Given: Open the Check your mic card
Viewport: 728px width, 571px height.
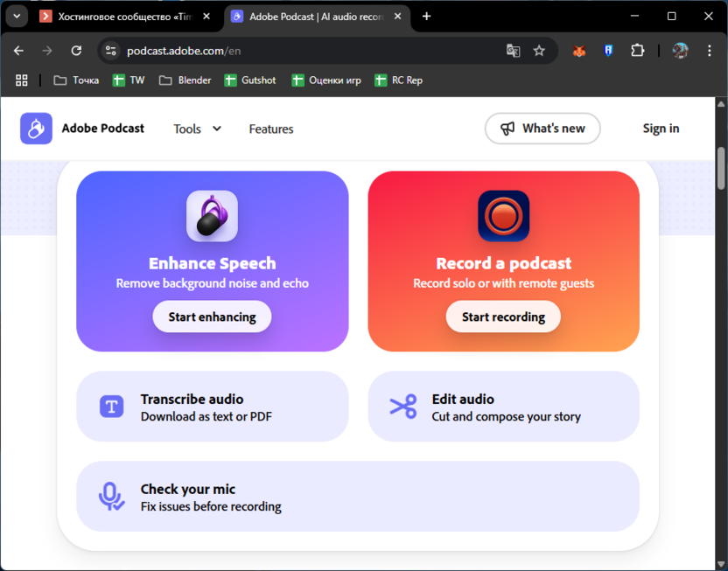Looking at the screenshot, I should pos(358,497).
